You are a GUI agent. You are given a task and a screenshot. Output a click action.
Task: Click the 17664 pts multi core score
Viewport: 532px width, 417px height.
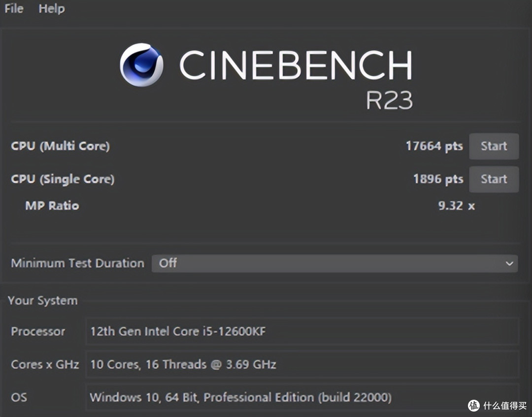(x=434, y=146)
